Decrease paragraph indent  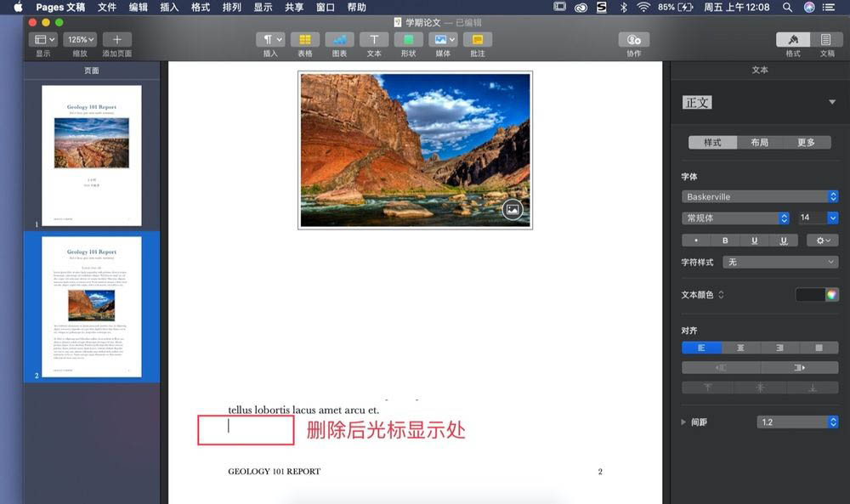click(x=721, y=367)
